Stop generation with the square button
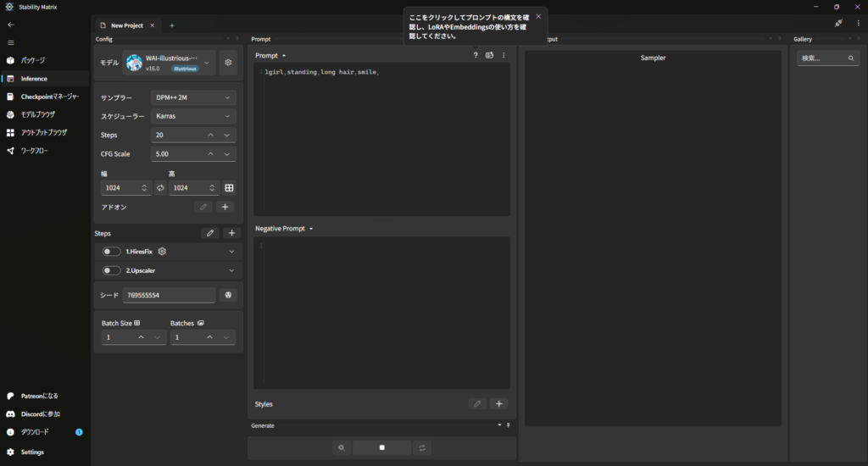The height and width of the screenshot is (466, 868). click(x=381, y=447)
